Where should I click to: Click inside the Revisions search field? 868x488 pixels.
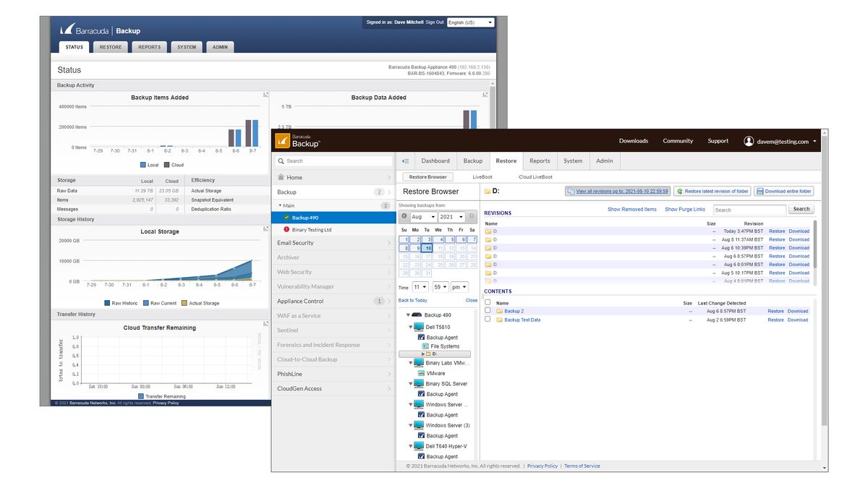(x=749, y=209)
